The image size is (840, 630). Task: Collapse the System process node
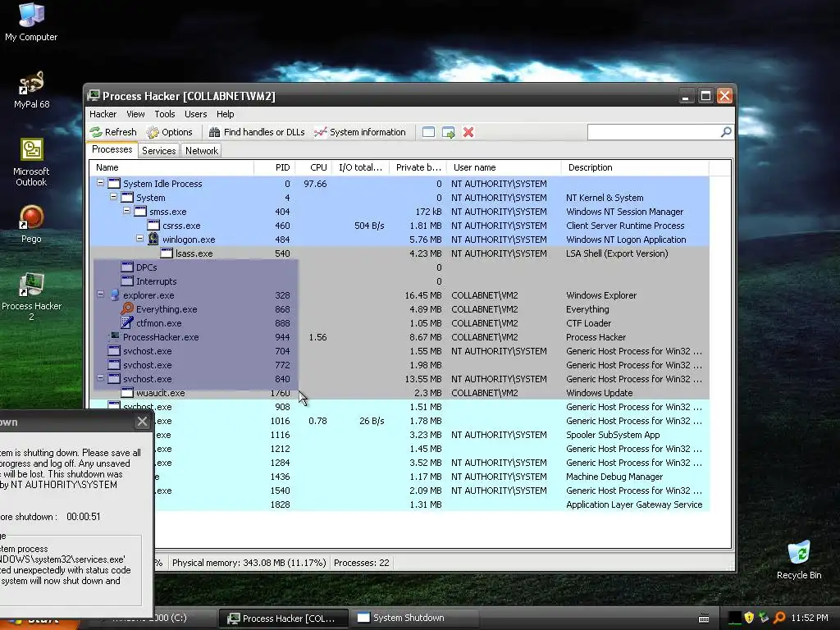tap(113, 197)
